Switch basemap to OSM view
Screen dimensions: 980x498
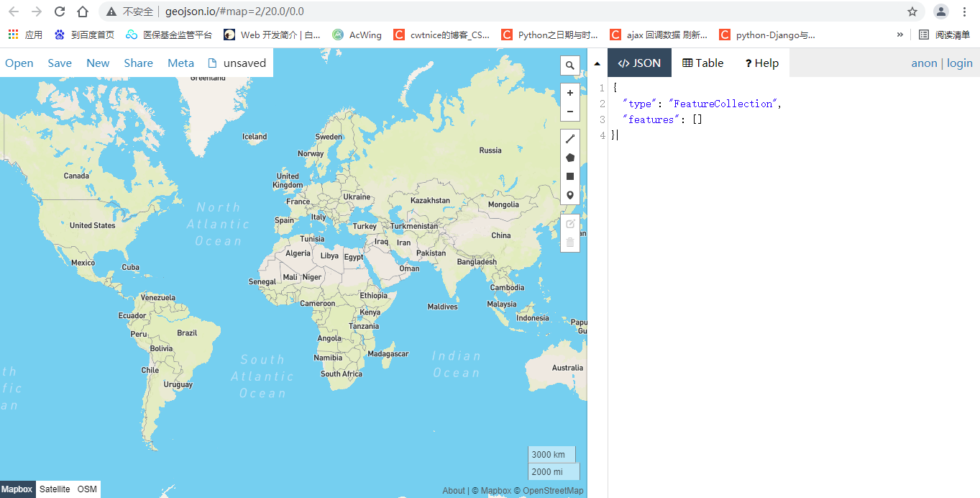point(86,489)
